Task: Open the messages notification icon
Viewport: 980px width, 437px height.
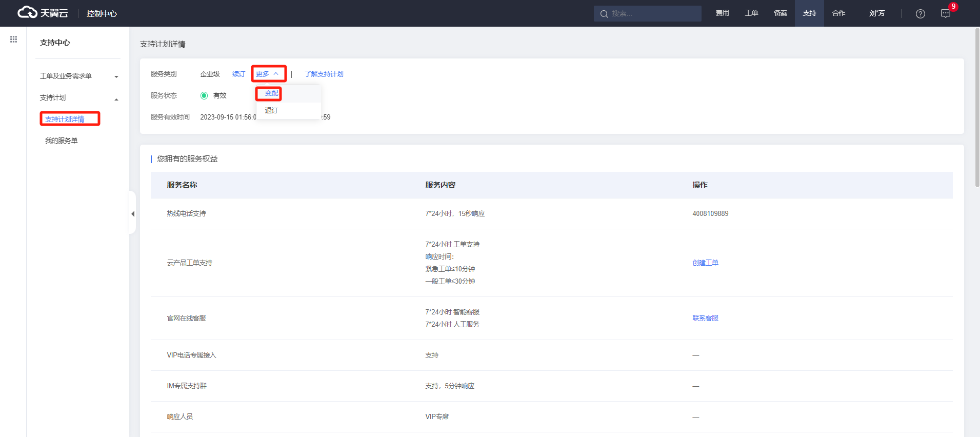Action: (946, 14)
